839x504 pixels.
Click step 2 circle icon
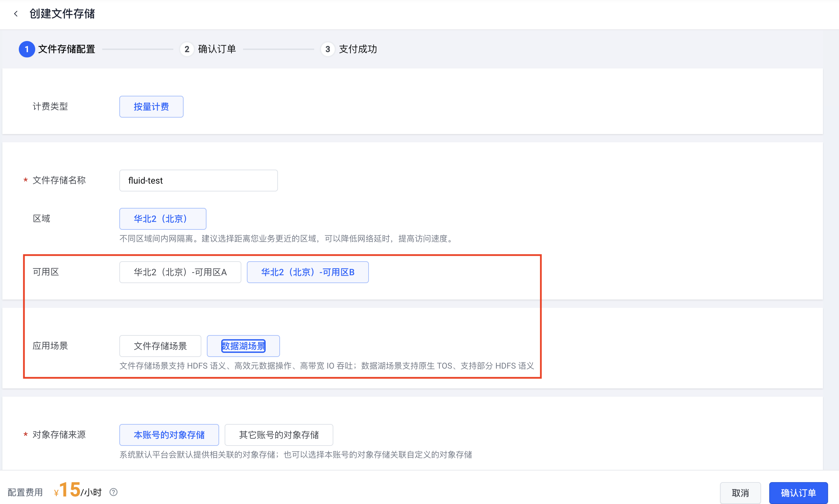(x=187, y=49)
